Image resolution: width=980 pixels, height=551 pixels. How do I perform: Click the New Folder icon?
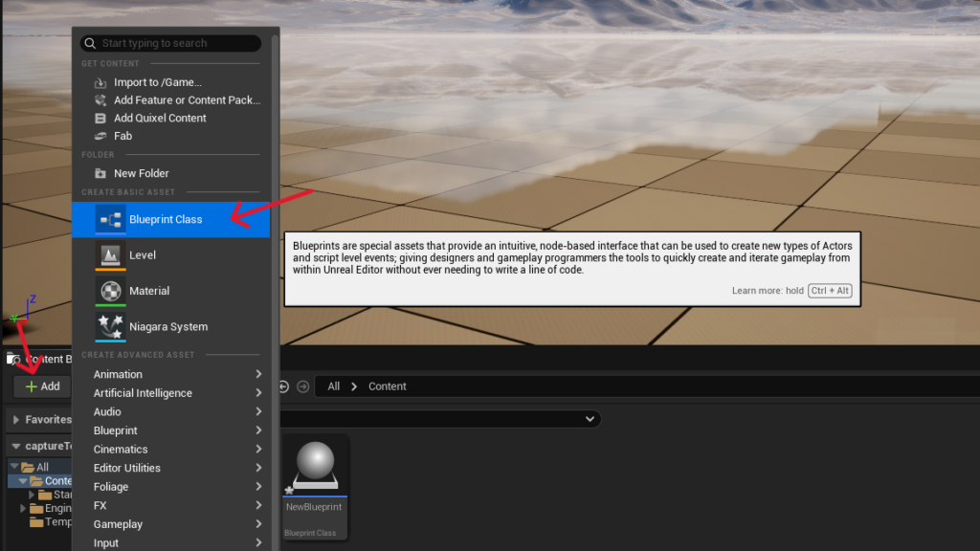[x=100, y=173]
